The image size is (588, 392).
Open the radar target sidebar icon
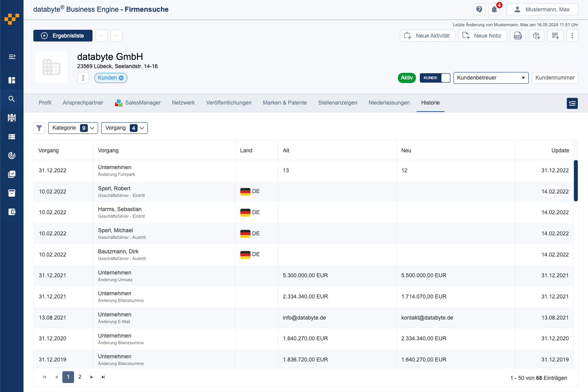click(x=12, y=155)
